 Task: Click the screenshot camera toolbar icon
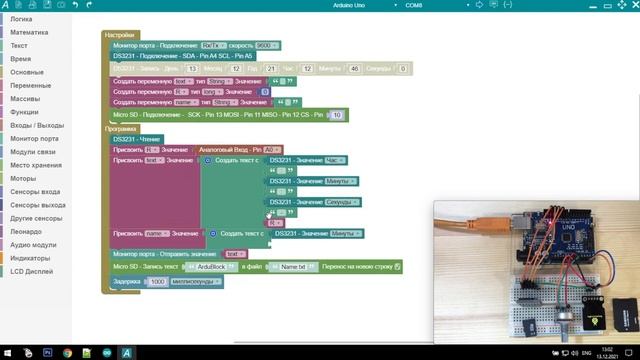(x=61, y=5)
